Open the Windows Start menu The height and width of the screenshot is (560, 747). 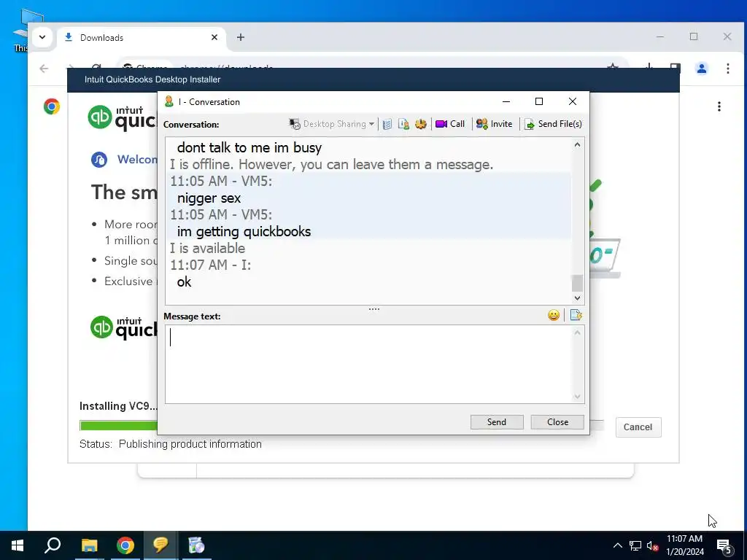tap(18, 545)
